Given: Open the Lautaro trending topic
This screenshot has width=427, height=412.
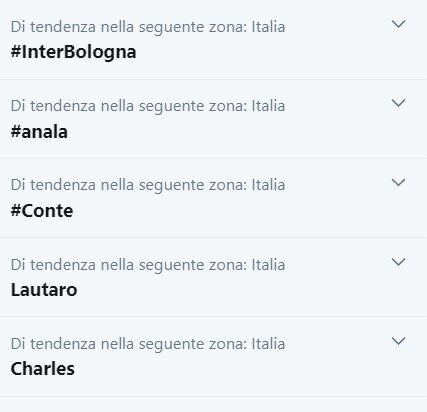Looking at the screenshot, I should click(x=44, y=290).
